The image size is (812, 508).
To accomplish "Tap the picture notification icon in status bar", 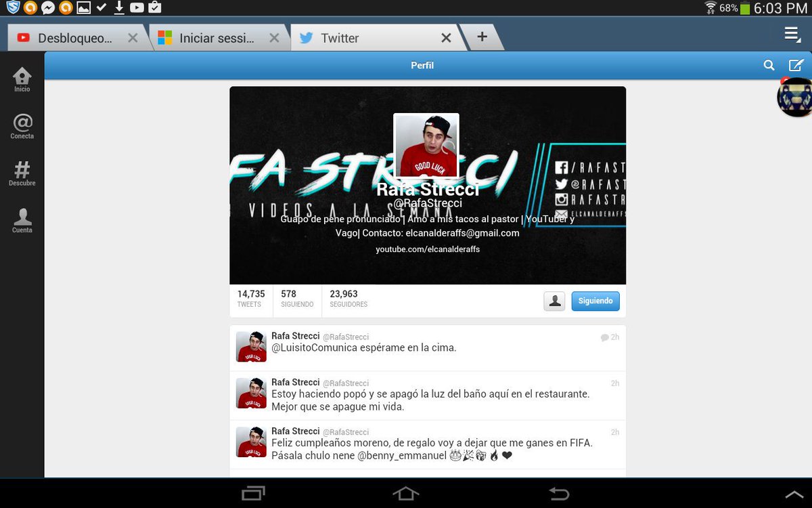I will click(x=83, y=8).
